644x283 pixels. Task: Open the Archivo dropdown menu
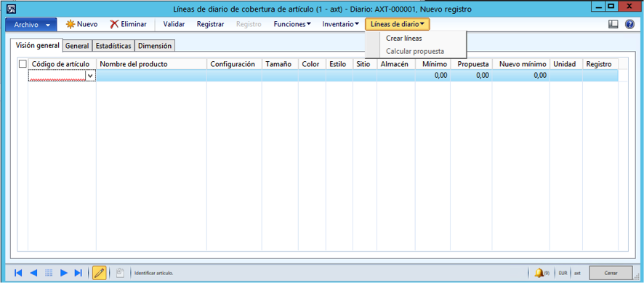pos(32,25)
